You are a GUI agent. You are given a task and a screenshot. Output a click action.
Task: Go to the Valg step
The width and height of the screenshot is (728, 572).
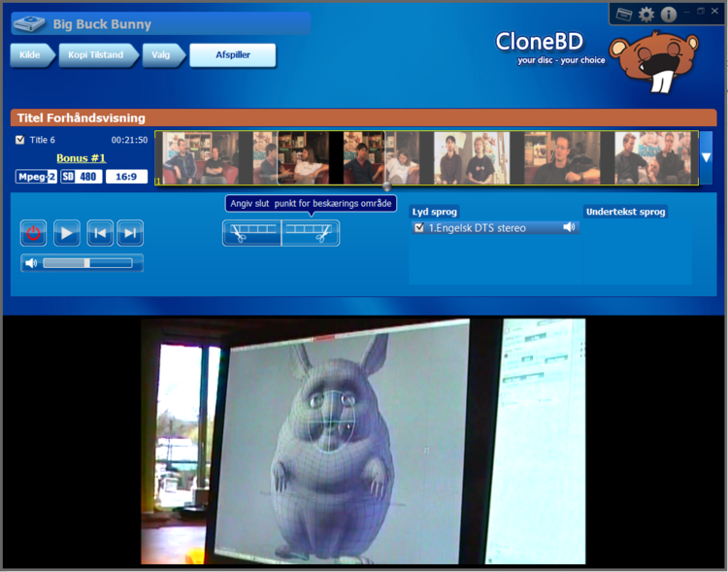click(163, 54)
